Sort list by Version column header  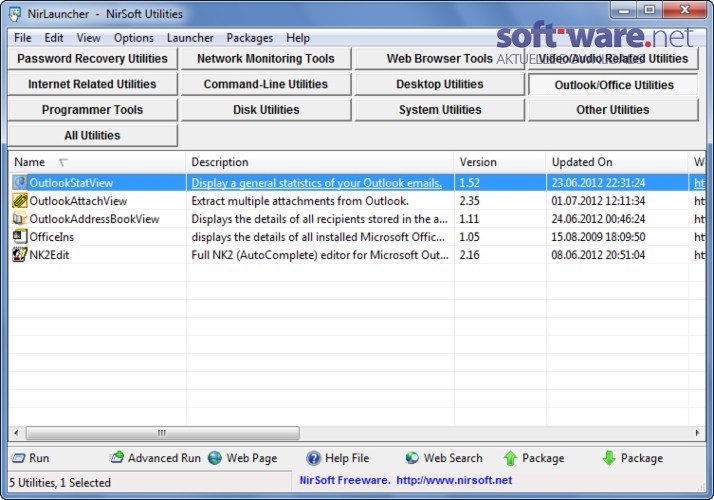pos(500,162)
